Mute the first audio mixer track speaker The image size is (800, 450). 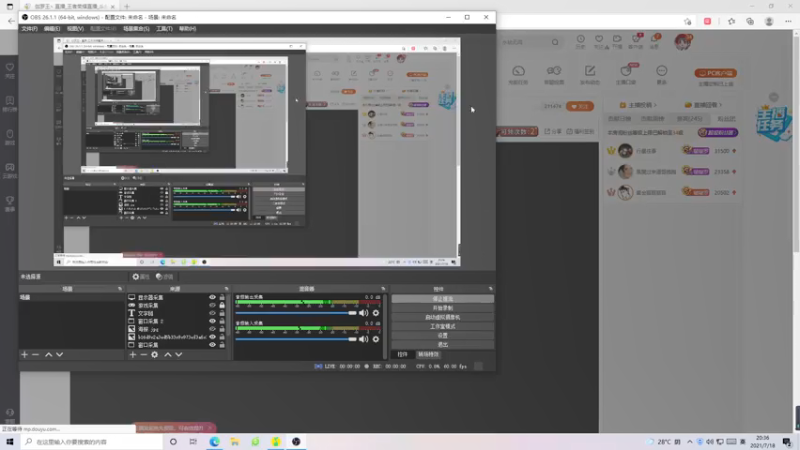[363, 313]
